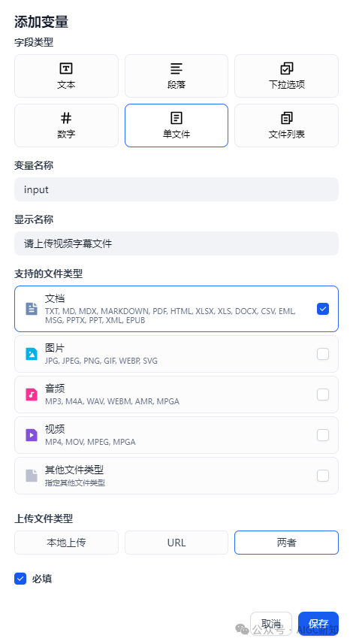Select the 文件列表 file list type icon
350x644 pixels.
click(286, 118)
